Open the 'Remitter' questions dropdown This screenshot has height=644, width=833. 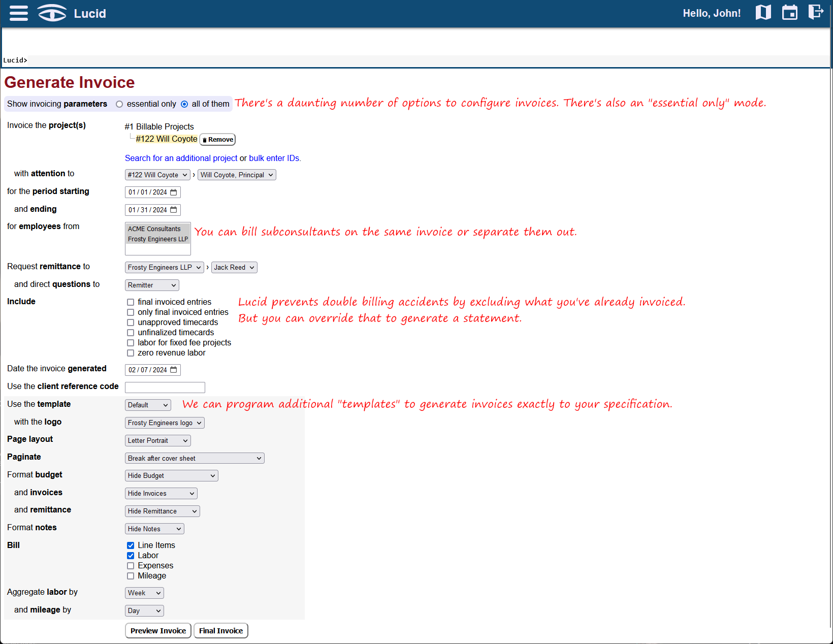pos(152,285)
